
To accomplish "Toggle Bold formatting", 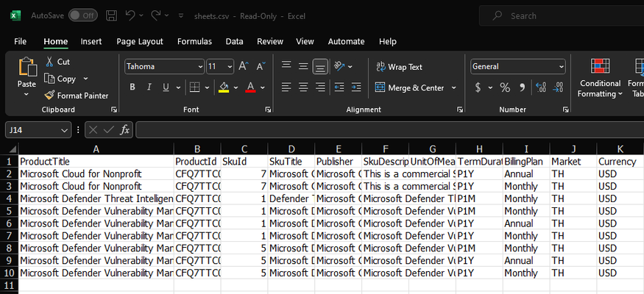I will coord(132,87).
